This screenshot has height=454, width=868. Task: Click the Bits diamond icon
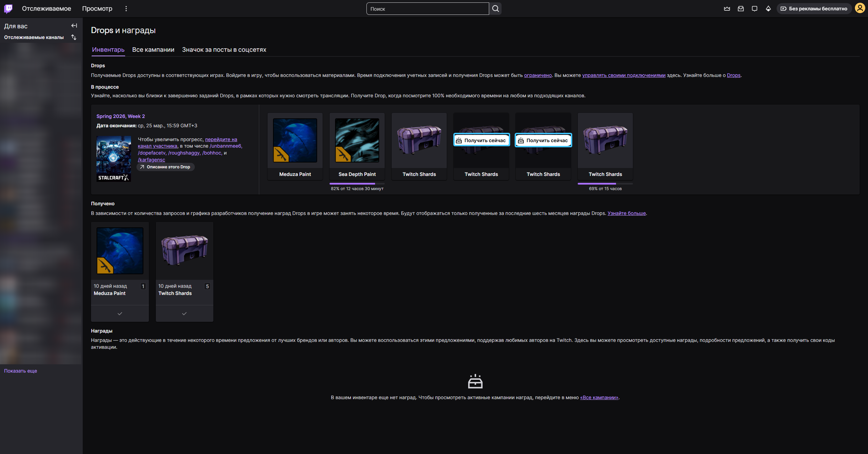[768, 9]
